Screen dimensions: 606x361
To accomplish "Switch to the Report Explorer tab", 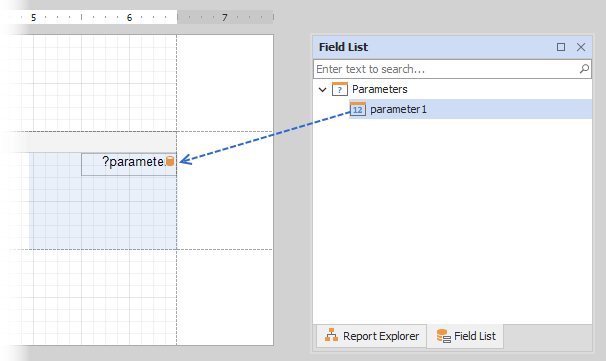I will click(x=371, y=336).
